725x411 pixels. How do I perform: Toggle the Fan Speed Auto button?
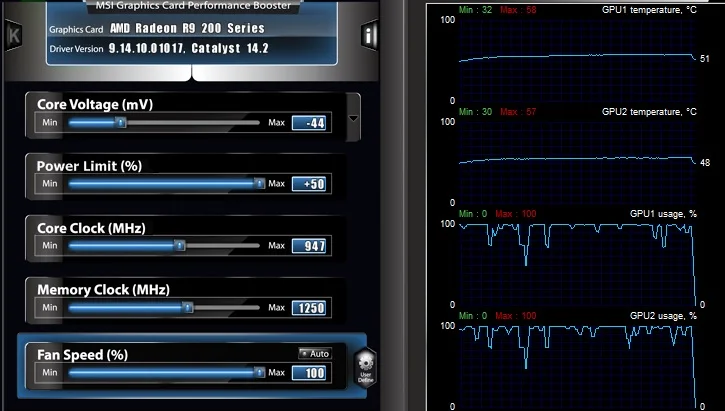[x=315, y=354]
